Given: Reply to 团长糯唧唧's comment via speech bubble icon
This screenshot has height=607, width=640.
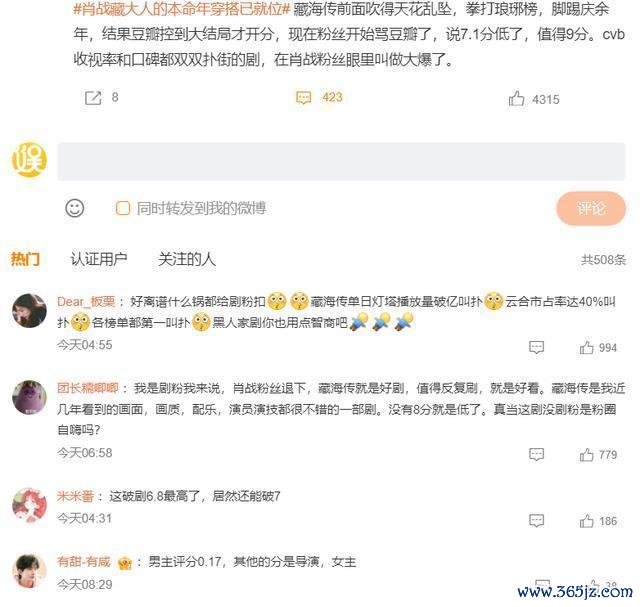Looking at the screenshot, I should (x=536, y=454).
